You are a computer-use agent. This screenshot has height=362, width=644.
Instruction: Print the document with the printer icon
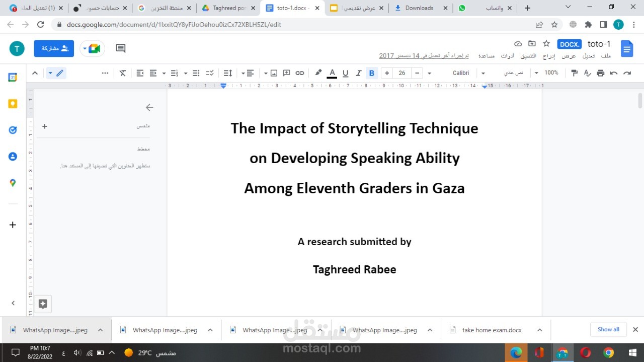pos(600,73)
